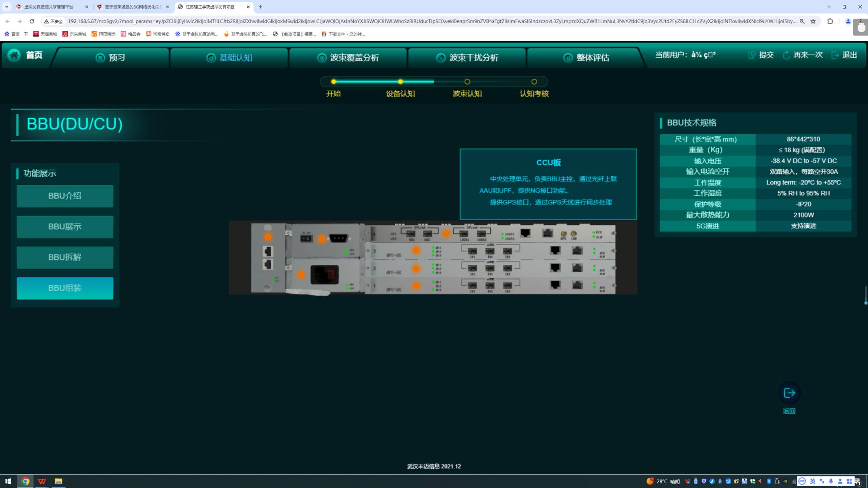This screenshot has width=868, height=488.
Task: Select the BBU介绍 button
Action: [65, 196]
